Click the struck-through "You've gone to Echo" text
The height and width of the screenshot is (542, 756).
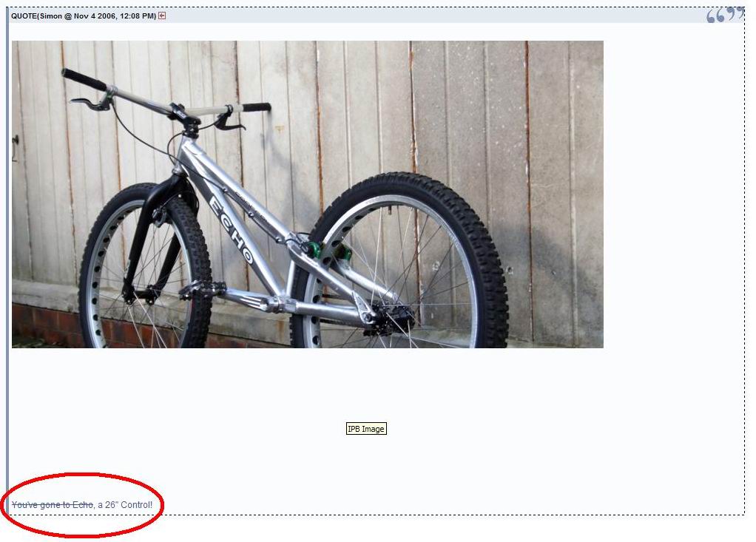click(x=52, y=505)
